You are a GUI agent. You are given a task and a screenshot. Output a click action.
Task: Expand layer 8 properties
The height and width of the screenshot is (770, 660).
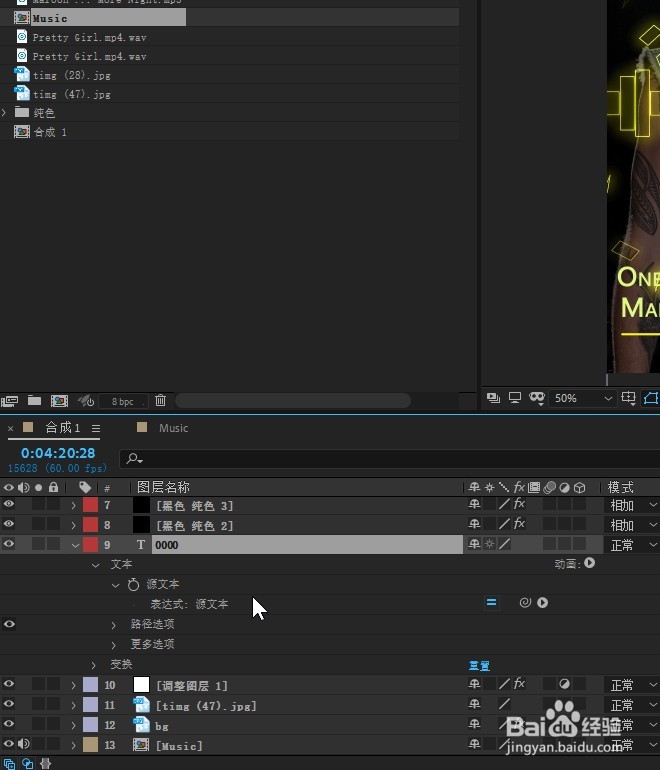[74, 525]
